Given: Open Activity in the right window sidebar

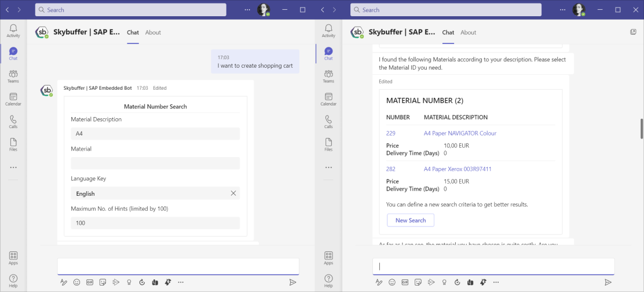Looking at the screenshot, I should point(328,31).
